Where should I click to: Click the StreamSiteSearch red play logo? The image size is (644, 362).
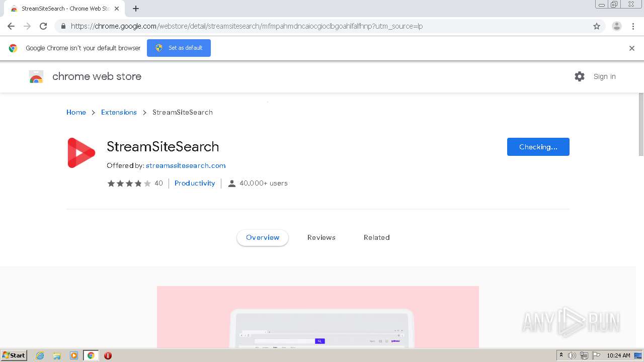(81, 153)
